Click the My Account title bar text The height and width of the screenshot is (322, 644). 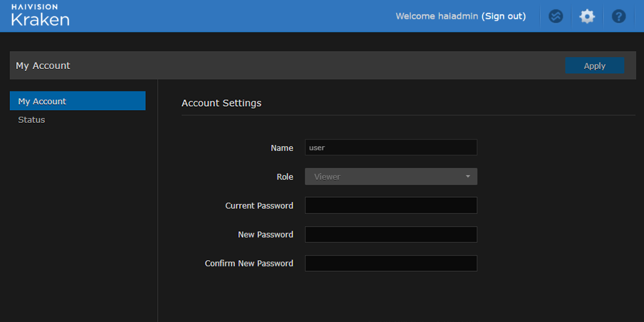point(43,66)
